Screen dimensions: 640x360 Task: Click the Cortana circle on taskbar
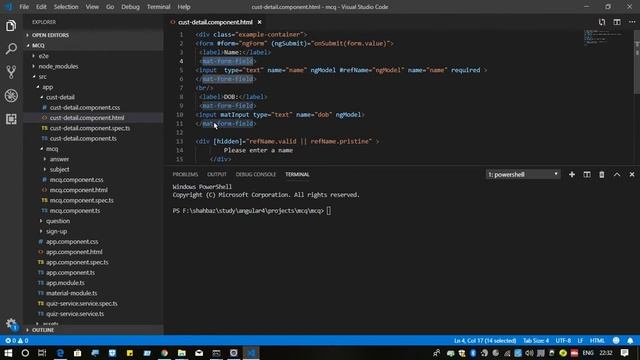(25, 353)
